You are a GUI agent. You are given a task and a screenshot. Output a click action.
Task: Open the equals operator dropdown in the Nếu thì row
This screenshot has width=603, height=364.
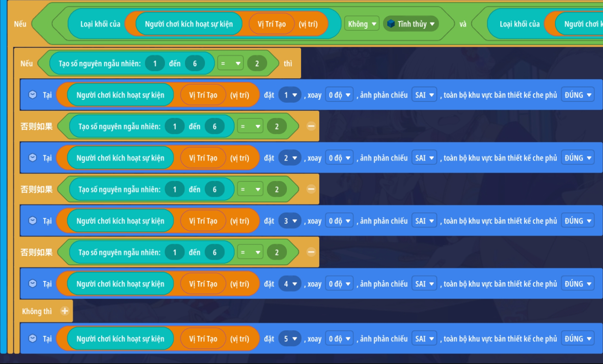(x=230, y=63)
